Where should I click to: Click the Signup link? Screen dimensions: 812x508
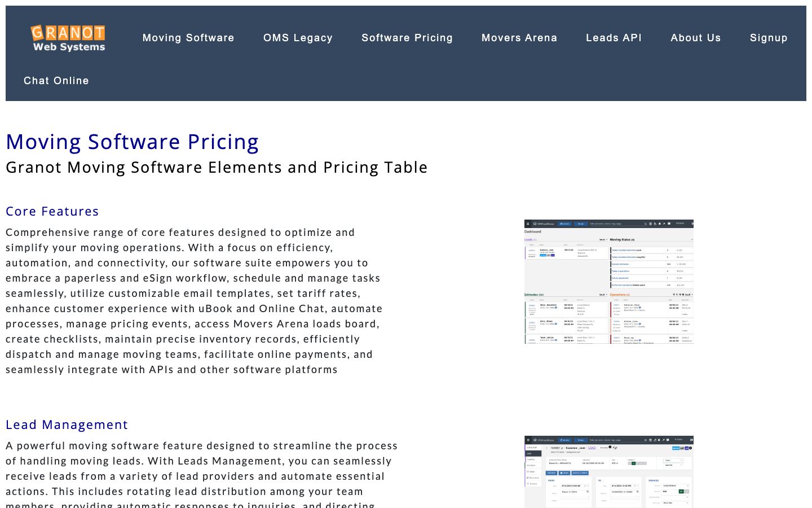[769, 38]
